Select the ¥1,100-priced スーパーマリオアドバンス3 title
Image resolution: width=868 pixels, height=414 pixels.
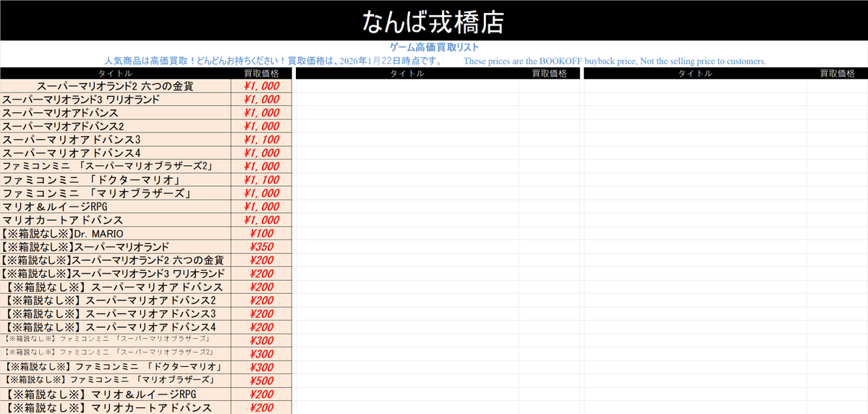point(116,139)
